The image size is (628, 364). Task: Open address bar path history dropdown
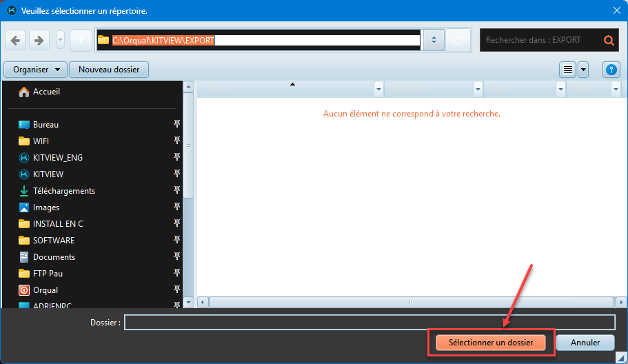click(433, 41)
